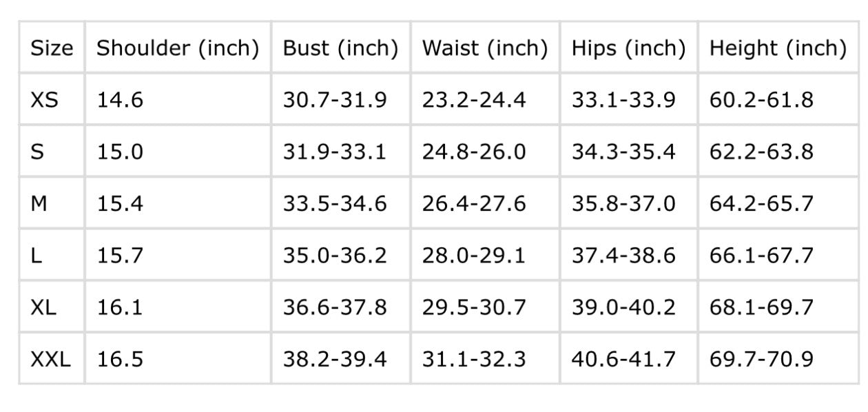This screenshot has height=412, width=868.
Task: Select the Bust (inch) header cell
Action: (341, 48)
